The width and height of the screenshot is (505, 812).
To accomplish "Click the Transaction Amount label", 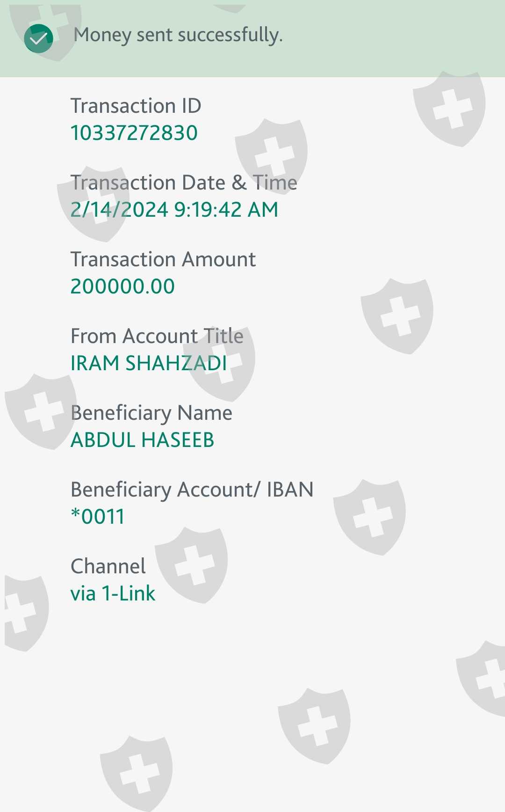I will click(163, 259).
